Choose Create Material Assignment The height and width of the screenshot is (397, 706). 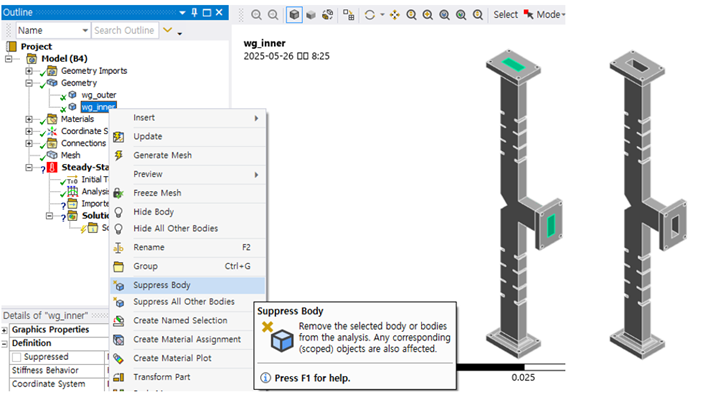pos(187,339)
